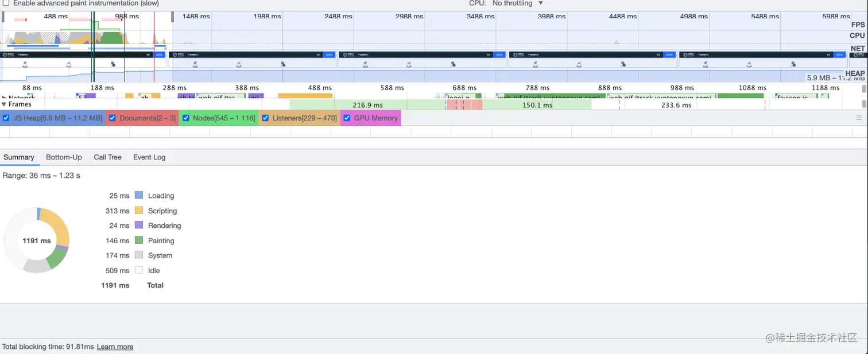Screen dimensions: 868x354
Task: Click the memory counters drag handle icon
Action: 859,118
